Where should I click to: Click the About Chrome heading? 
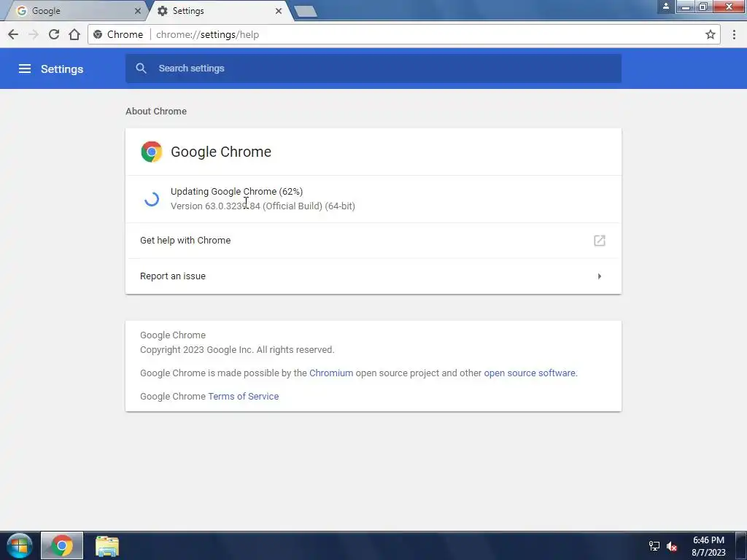click(156, 111)
